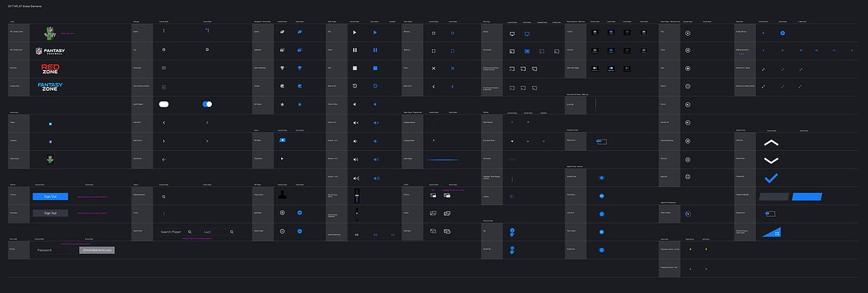Click the large blue checkmark icon
This screenshot has height=293, width=868.
pos(771,178)
